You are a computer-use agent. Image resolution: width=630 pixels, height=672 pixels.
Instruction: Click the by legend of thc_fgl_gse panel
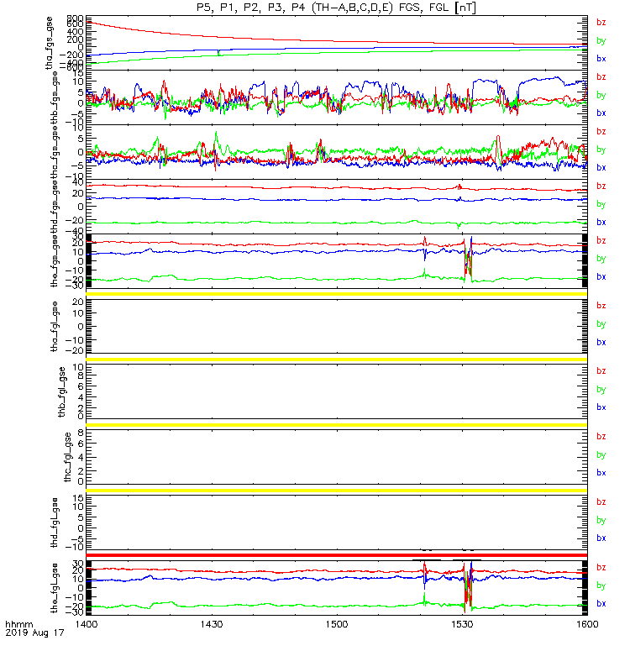click(601, 454)
